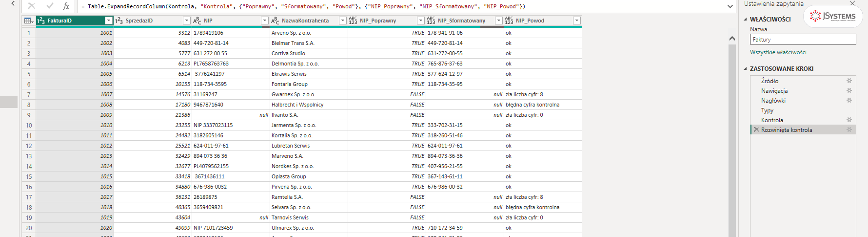
Task: Edit the query name field Faktury
Action: [x=803, y=39]
